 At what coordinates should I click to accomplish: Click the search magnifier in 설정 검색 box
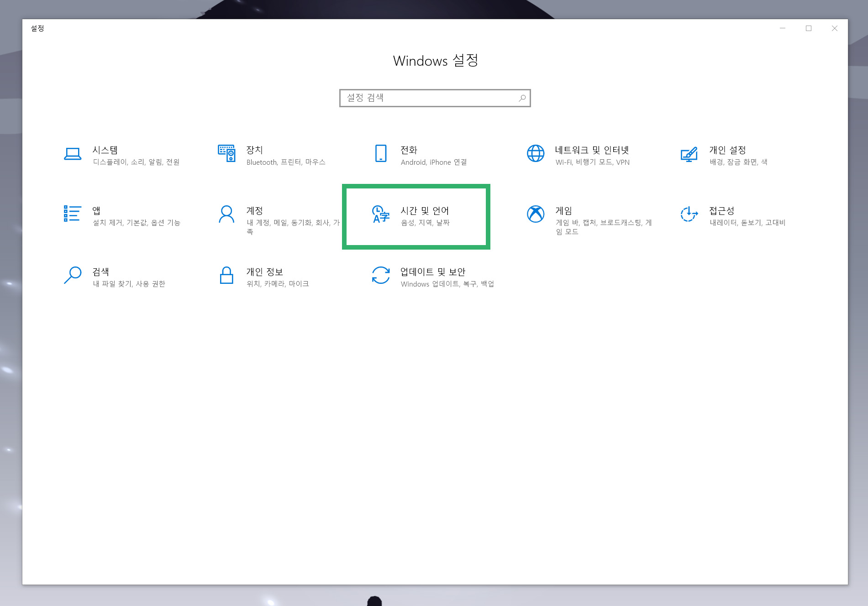click(x=522, y=98)
